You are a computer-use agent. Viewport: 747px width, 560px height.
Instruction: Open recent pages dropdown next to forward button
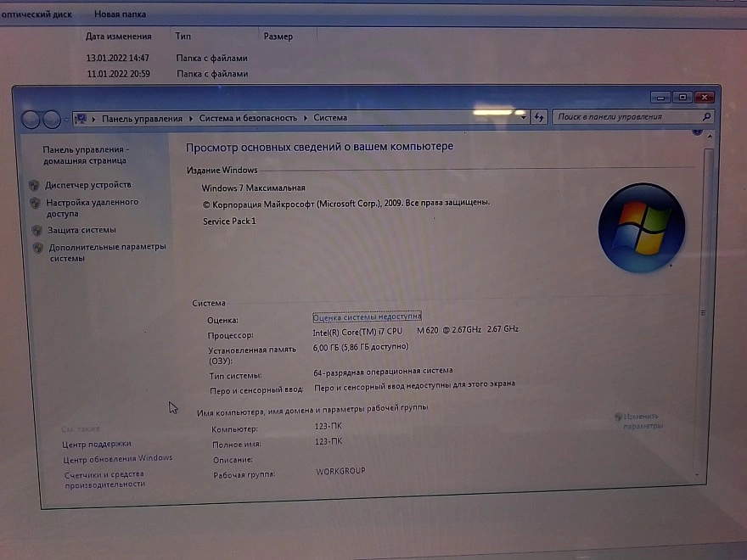(x=67, y=119)
